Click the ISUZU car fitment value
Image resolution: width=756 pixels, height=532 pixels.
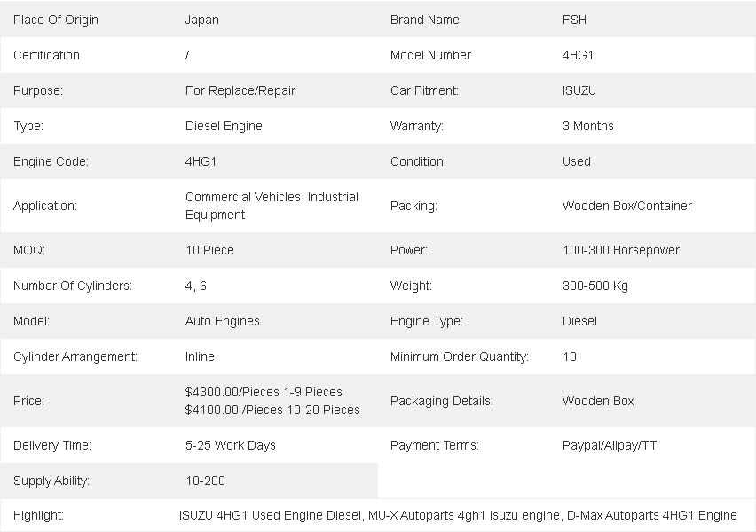pos(579,90)
